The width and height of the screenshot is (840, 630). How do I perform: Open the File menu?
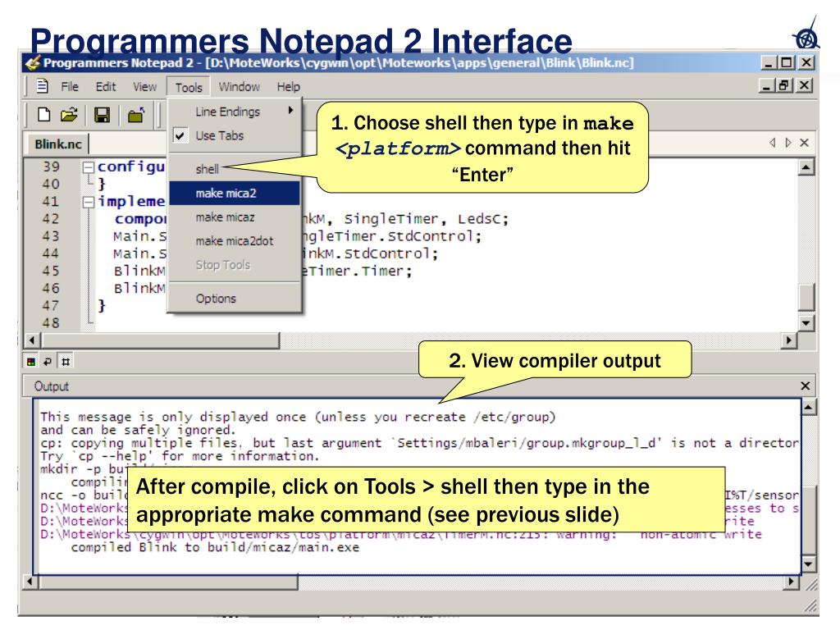point(70,87)
